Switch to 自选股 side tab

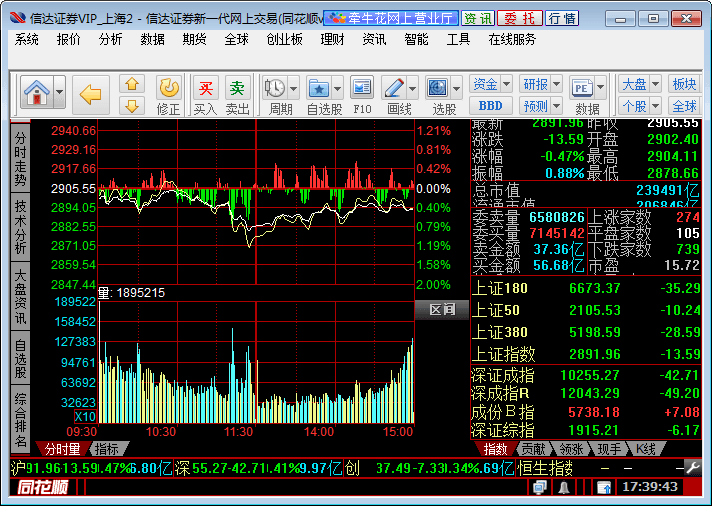pyautogui.click(x=20, y=358)
